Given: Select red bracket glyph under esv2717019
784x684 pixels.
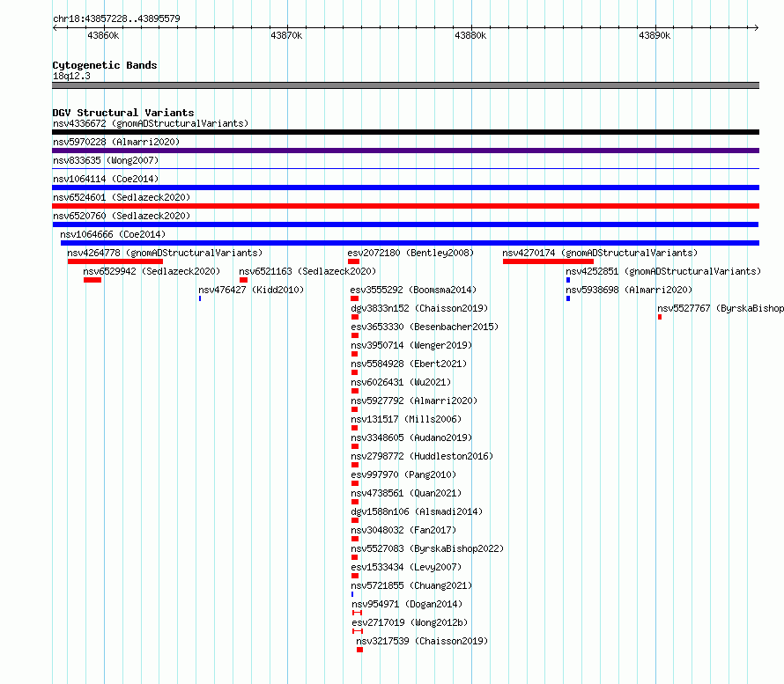Looking at the screenshot, I should [x=358, y=631].
